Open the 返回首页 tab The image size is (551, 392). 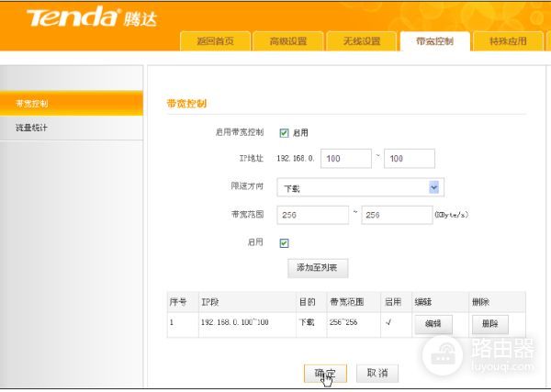click(217, 41)
